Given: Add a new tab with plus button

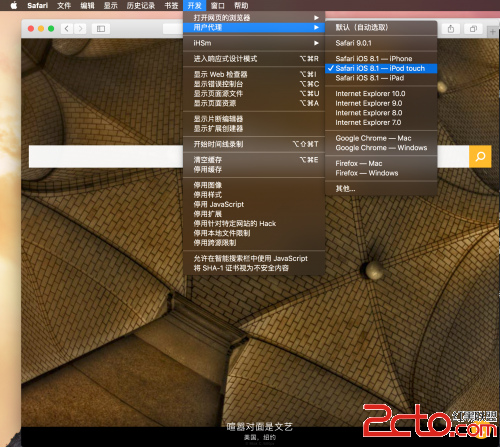Looking at the screenshot, I should [x=492, y=32].
